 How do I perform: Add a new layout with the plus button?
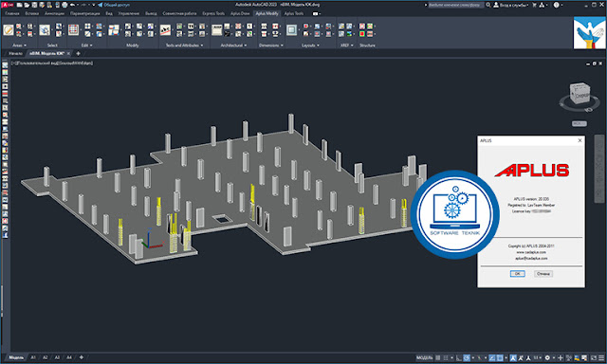coord(82,357)
